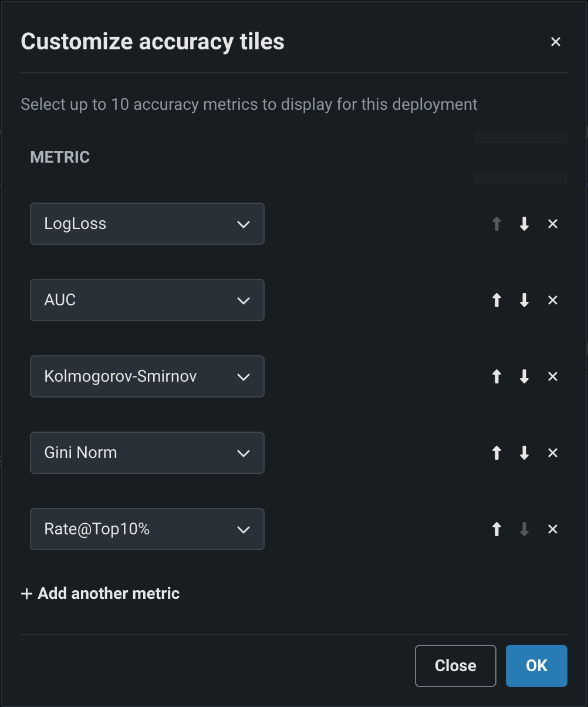Move Kolmogorov-Smirnov metric down
588x707 pixels.
[x=525, y=376]
